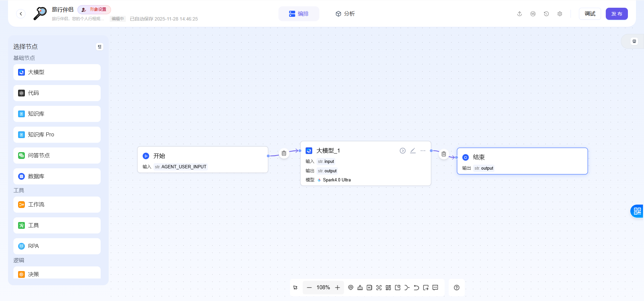This screenshot has width=644, height=301.
Task: Edit the 大模型_1 node name
Action: (413, 151)
